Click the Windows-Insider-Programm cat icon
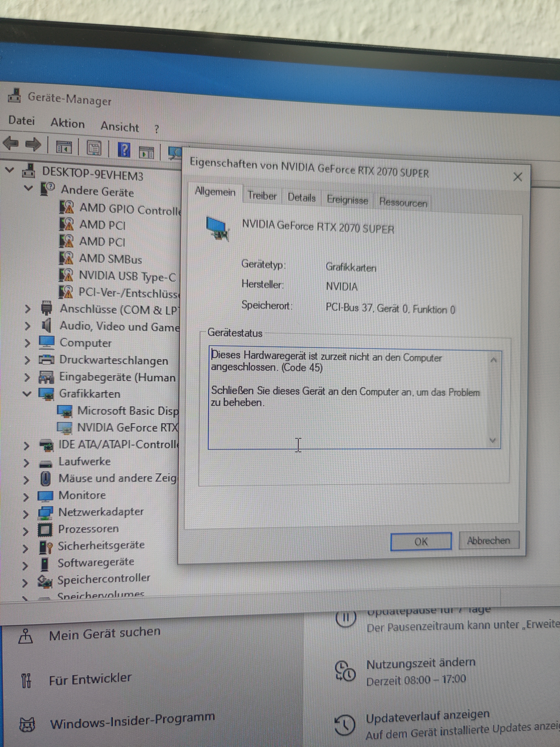Image resolution: width=560 pixels, height=747 pixels. (27, 725)
